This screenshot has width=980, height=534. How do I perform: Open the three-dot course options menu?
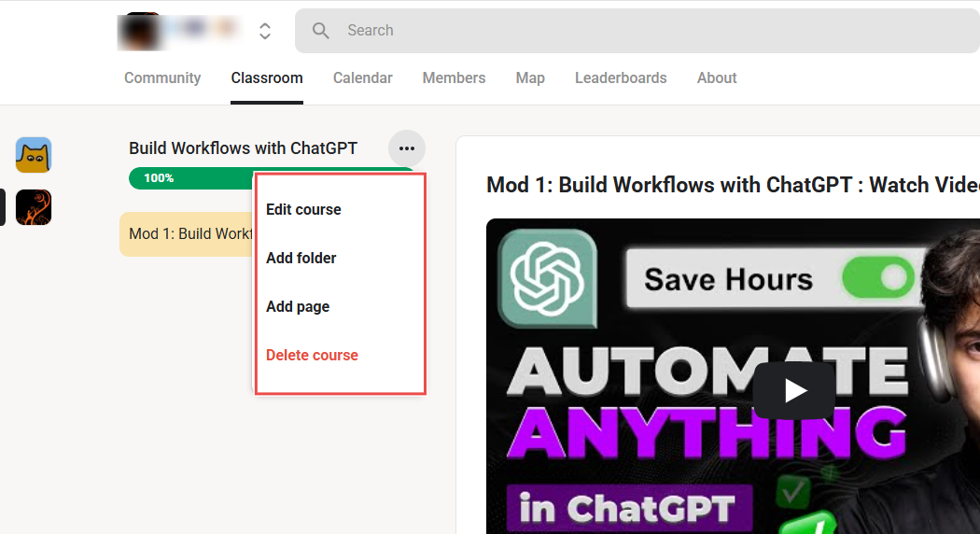[407, 148]
